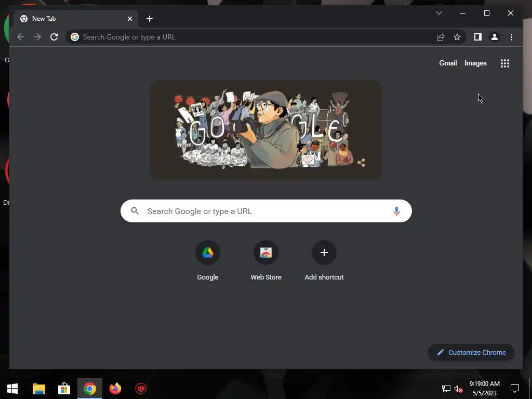This screenshot has height=399, width=532.
Task: Open the side panel icon
Action: click(478, 37)
